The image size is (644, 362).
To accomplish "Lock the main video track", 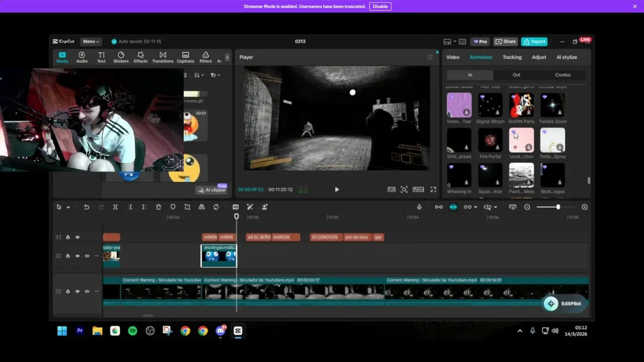I will click(x=68, y=291).
